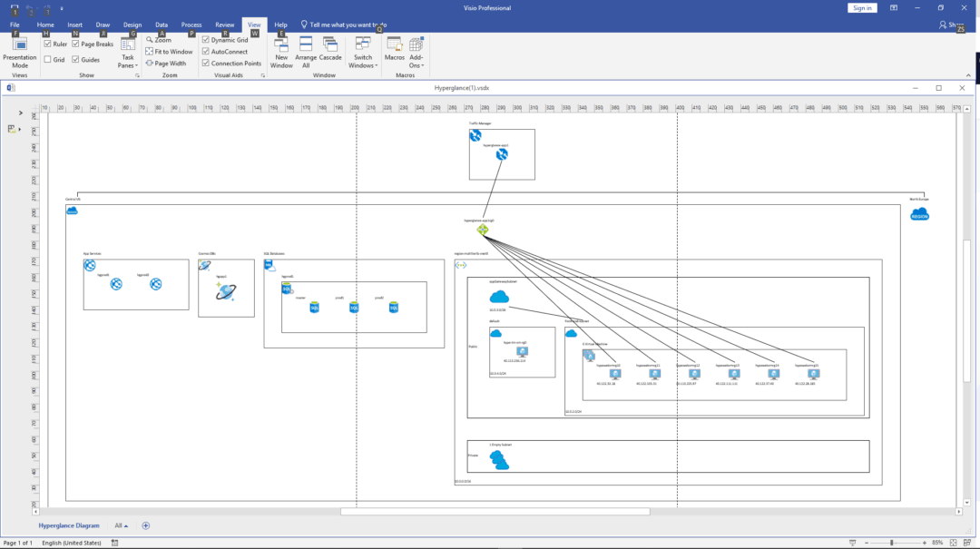
Task: Open the Task Panes dropdown
Action: click(x=127, y=54)
